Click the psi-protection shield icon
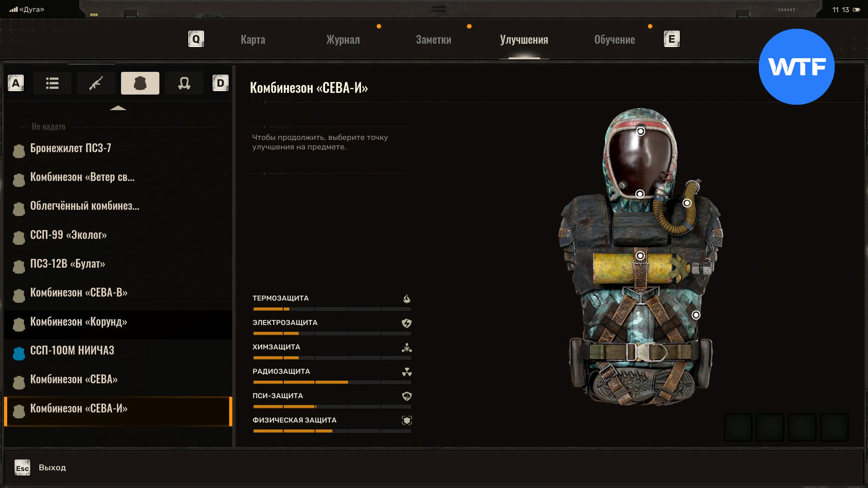The image size is (868, 488). [407, 396]
